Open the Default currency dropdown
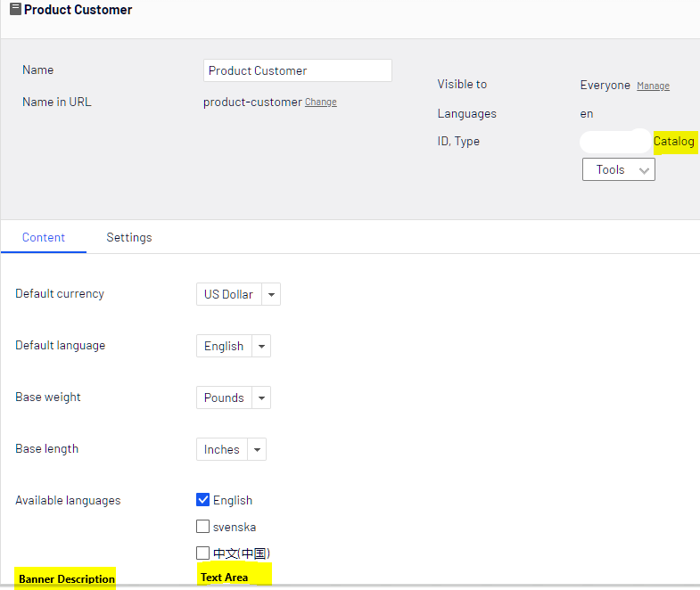 coord(238,294)
